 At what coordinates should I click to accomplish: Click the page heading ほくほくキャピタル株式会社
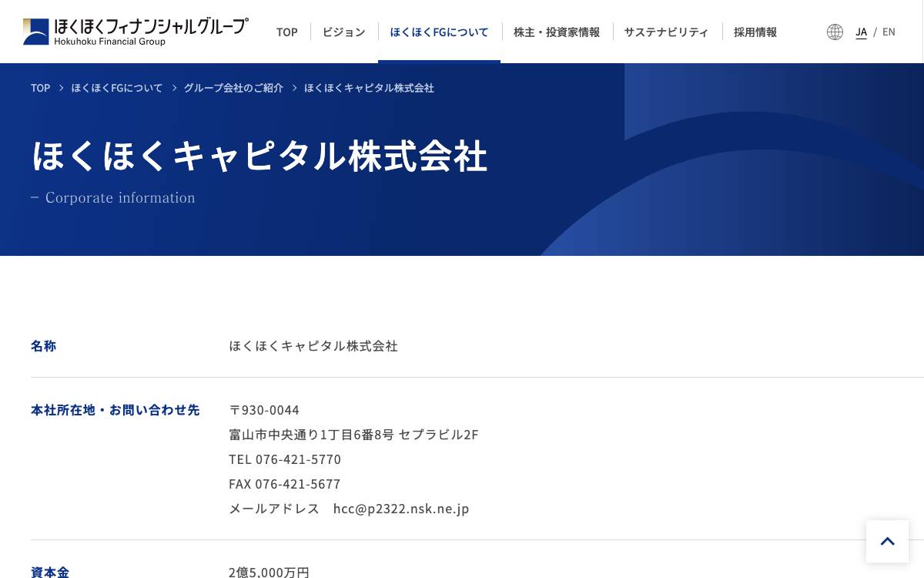pos(259,156)
